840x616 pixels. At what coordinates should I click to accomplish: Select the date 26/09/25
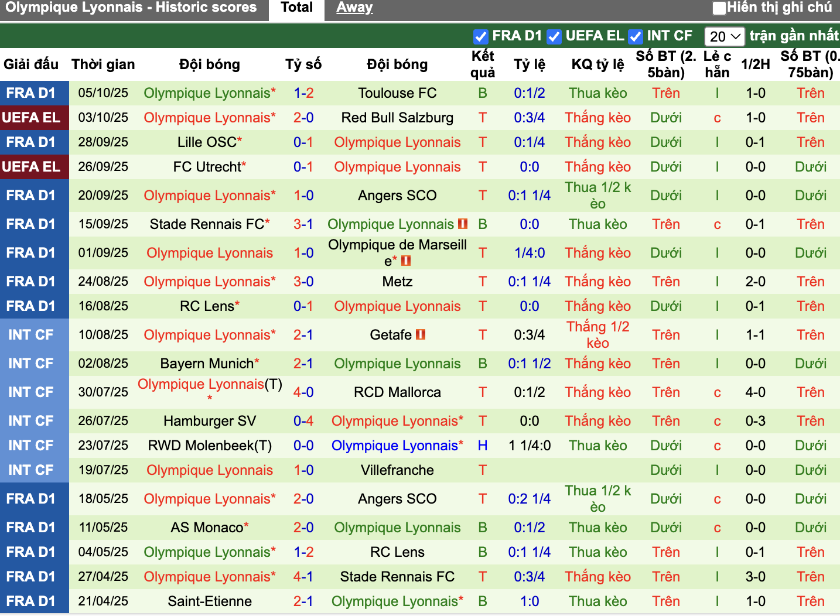tap(103, 167)
